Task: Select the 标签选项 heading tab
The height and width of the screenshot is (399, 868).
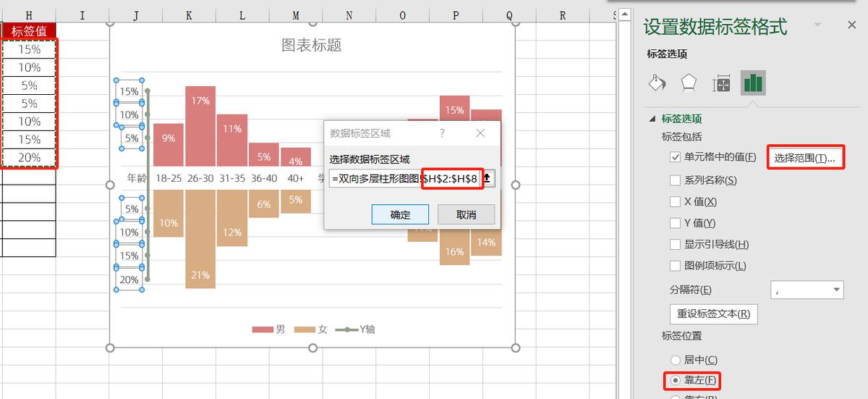Action: [x=667, y=54]
